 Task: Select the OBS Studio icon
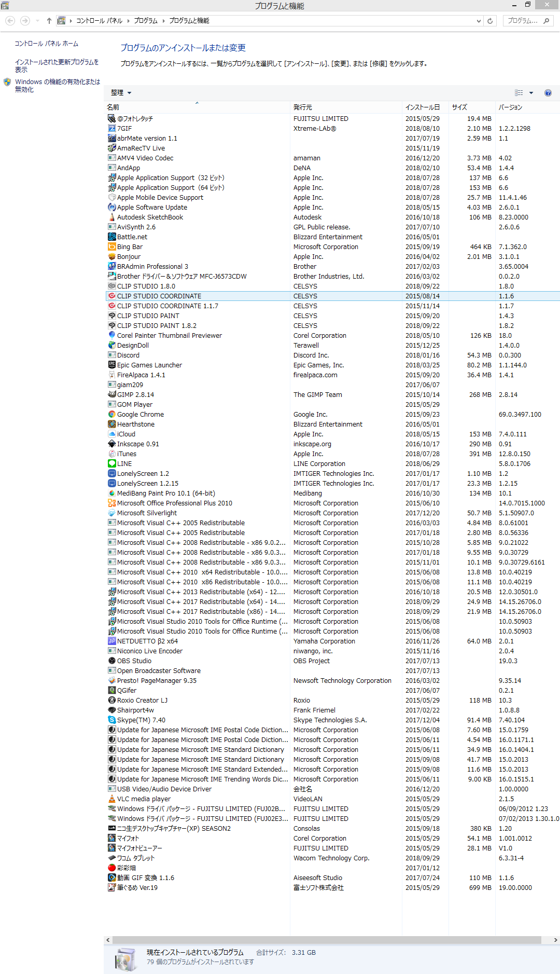[111, 661]
